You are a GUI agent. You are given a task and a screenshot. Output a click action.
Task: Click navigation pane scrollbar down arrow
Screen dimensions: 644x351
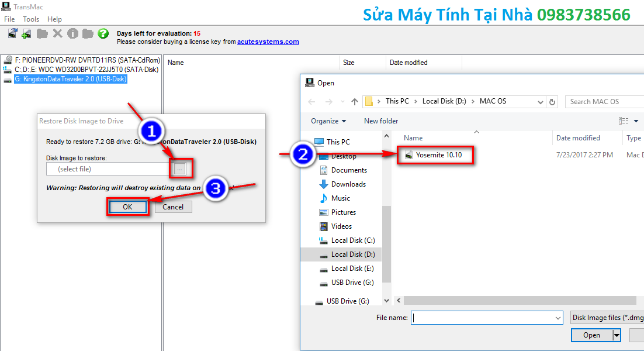pyautogui.click(x=386, y=301)
